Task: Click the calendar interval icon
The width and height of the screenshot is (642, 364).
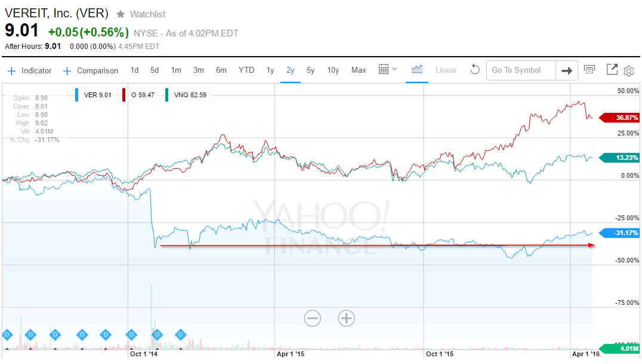Action: pyautogui.click(x=383, y=69)
